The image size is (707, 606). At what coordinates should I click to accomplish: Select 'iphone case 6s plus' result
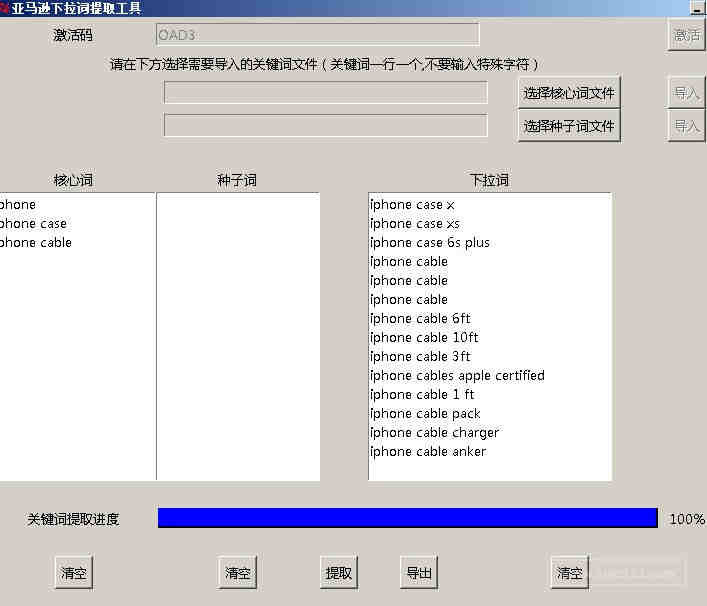(430, 243)
